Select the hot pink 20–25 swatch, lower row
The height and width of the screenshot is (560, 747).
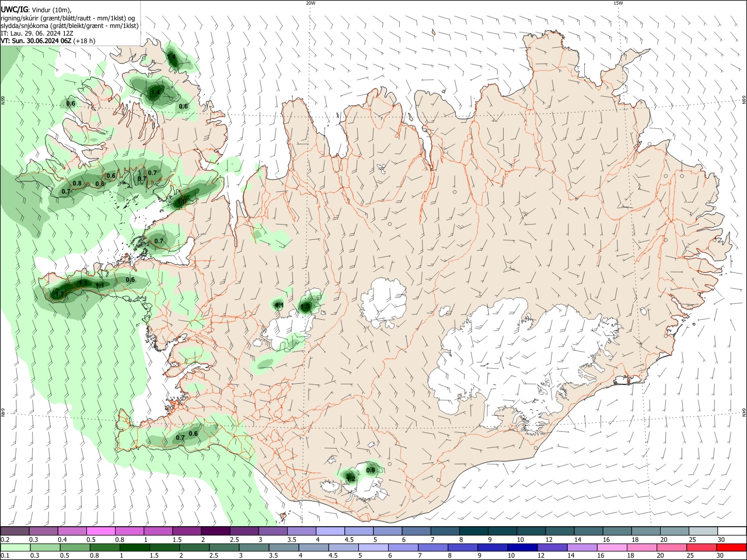(x=672, y=547)
